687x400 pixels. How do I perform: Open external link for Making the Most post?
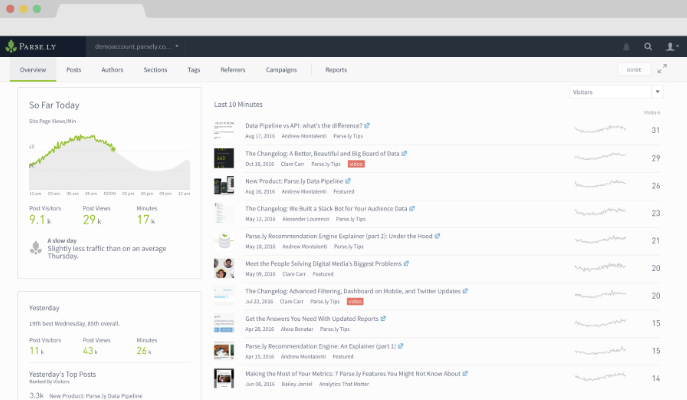(465, 374)
